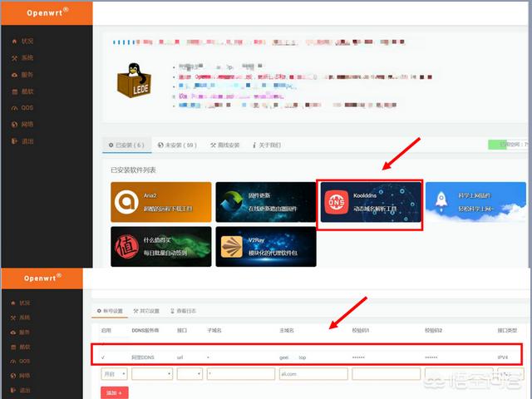Open 网络 in the software center sidebar
The width and height of the screenshot is (532, 399).
(x=22, y=124)
